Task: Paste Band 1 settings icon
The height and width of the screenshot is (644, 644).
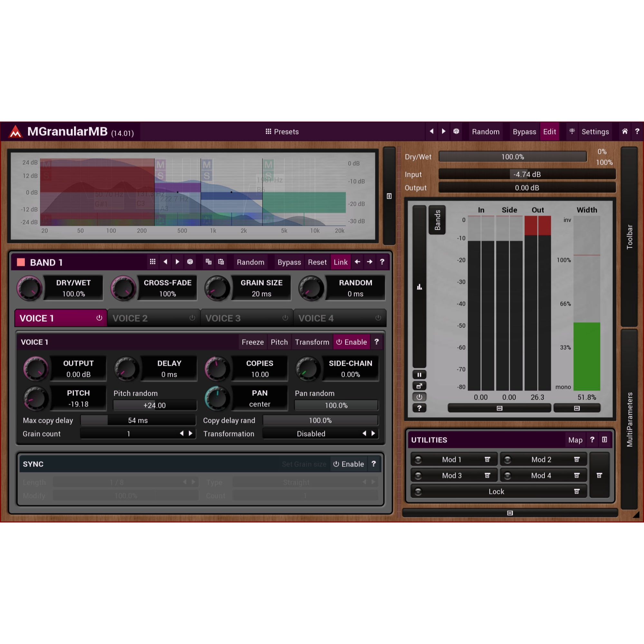Action: point(221,262)
